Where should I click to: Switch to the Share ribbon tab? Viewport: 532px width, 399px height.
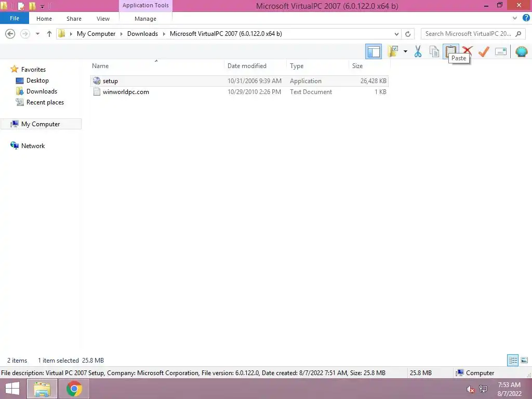tap(74, 19)
